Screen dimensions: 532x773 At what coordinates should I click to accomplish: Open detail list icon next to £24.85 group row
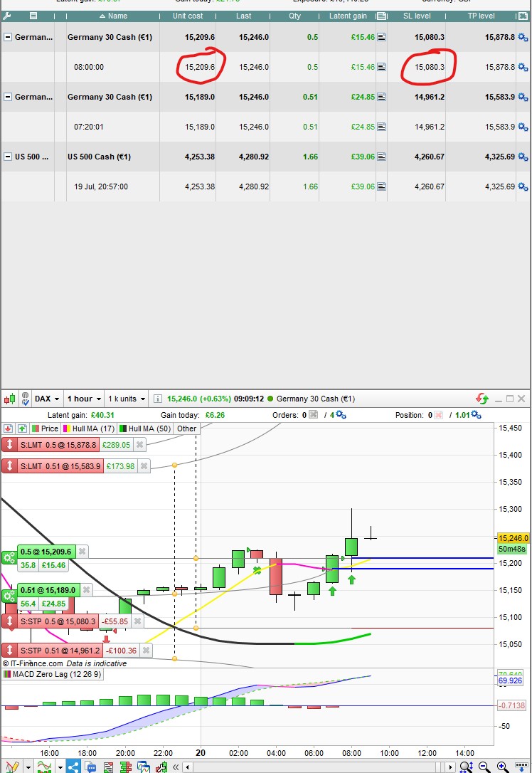click(381, 97)
